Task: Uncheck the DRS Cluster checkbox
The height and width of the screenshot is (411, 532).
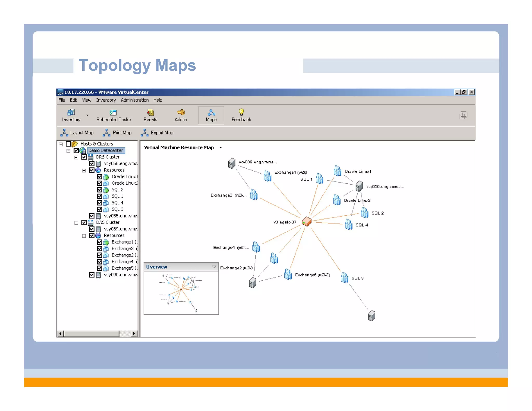Action: coord(84,157)
